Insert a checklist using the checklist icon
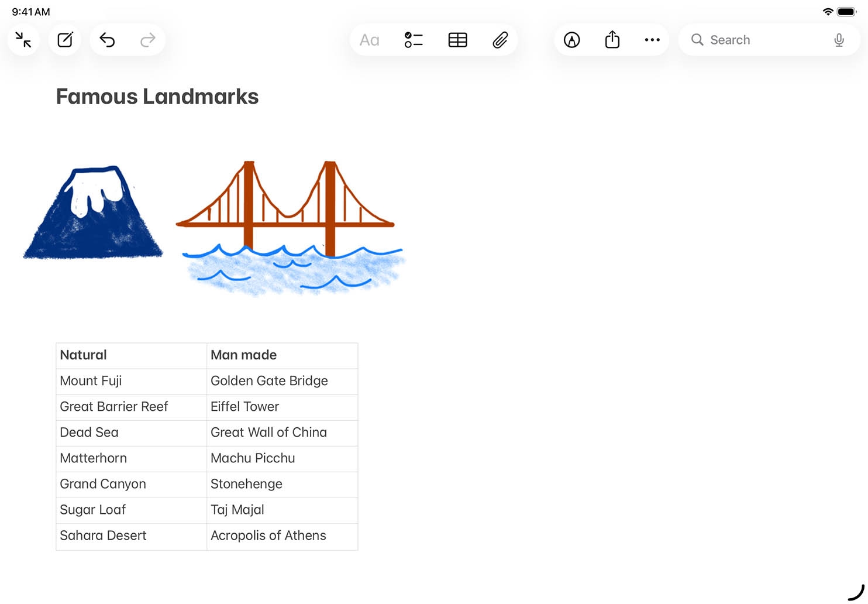This screenshot has width=868, height=604. pyautogui.click(x=414, y=40)
